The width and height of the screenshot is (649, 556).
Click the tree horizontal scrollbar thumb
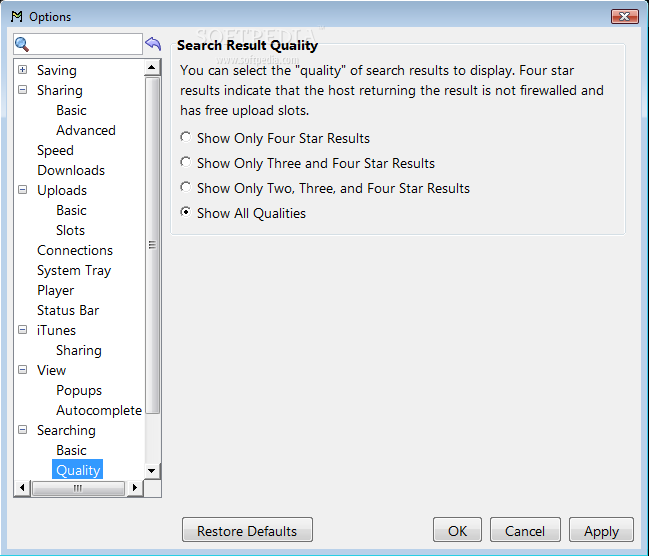(78, 488)
